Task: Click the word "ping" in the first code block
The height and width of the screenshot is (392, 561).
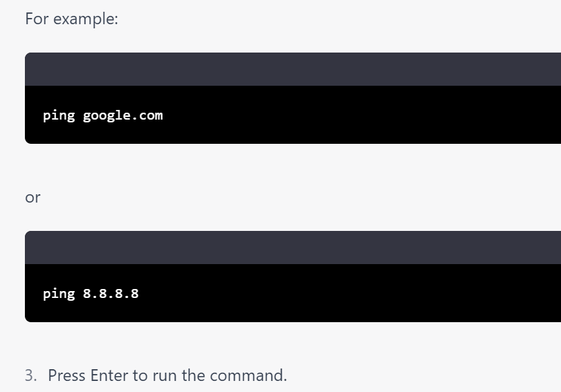Action: pos(59,115)
